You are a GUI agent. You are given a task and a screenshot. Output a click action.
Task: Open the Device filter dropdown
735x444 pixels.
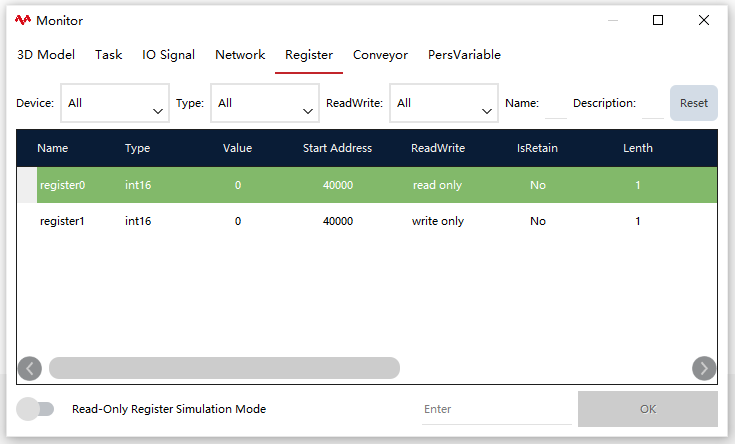point(115,103)
